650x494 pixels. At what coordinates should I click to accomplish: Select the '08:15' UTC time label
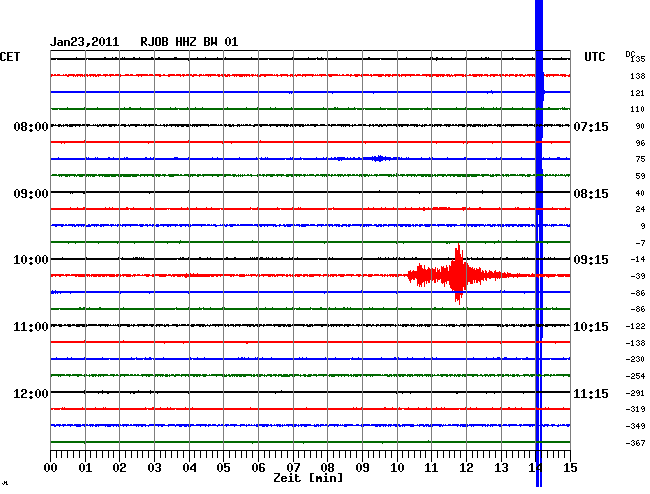click(x=591, y=194)
